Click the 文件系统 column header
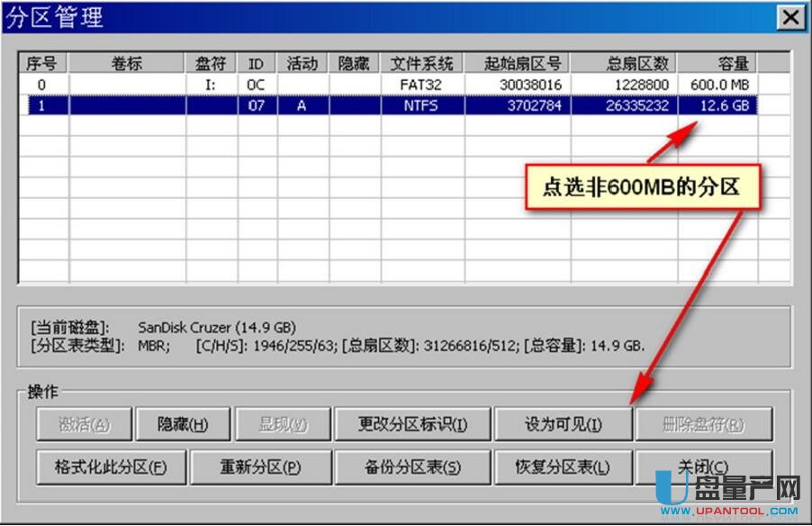 click(x=422, y=63)
